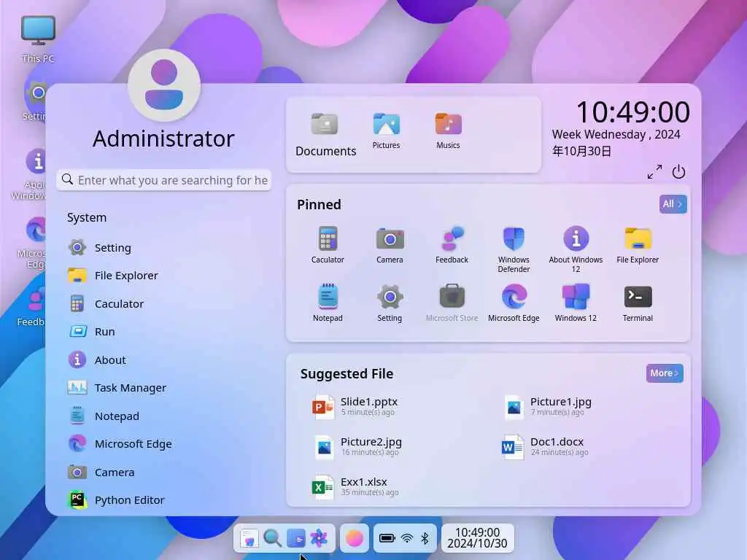Open Windows Defender shield icon
This screenshot has width=747, height=560.
514,249
